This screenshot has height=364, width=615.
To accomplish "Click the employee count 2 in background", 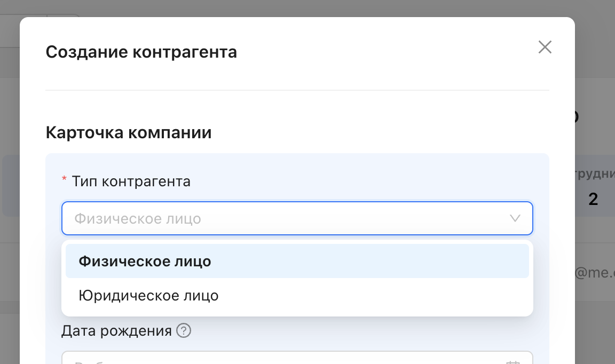I will 593,200.
